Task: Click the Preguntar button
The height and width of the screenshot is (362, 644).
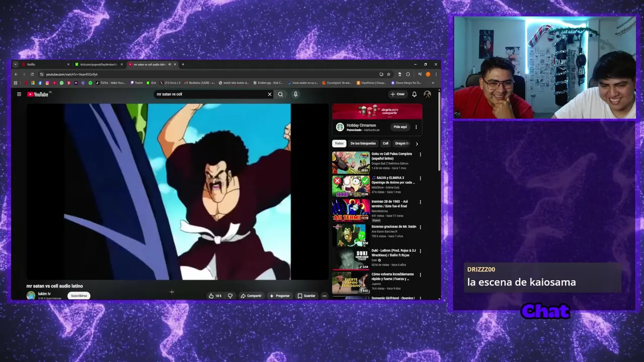Action: pos(280,296)
